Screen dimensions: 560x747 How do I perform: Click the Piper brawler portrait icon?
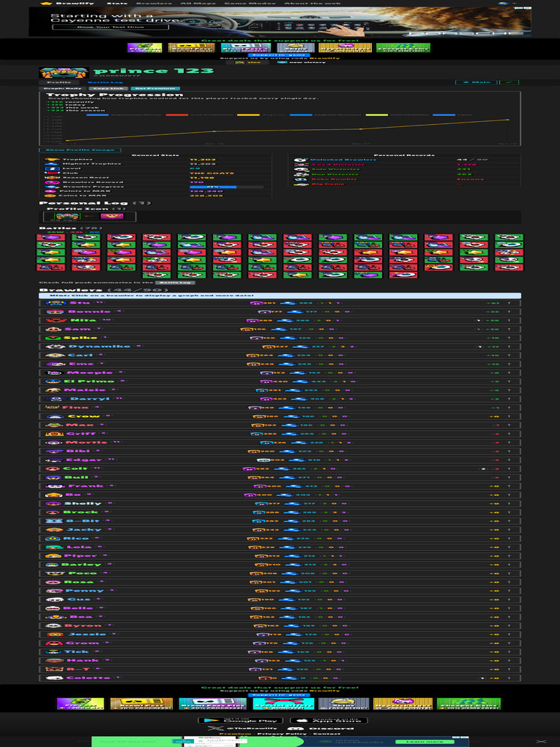tap(54, 556)
